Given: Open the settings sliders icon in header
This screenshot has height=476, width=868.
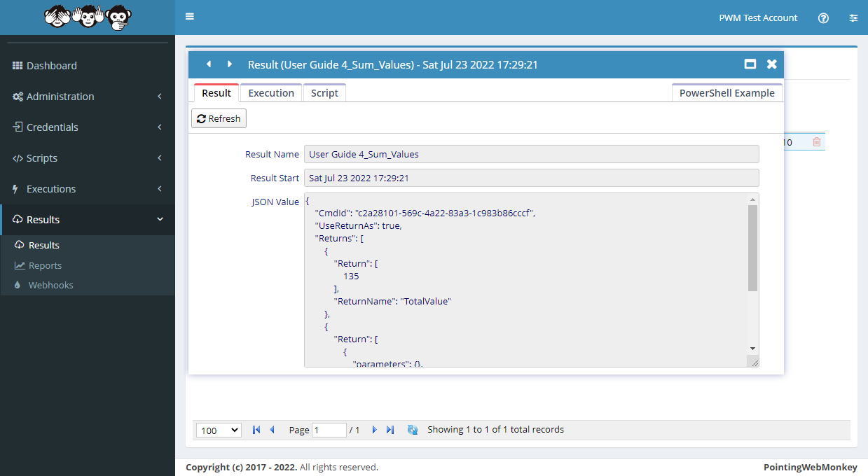Looking at the screenshot, I should tap(853, 18).
